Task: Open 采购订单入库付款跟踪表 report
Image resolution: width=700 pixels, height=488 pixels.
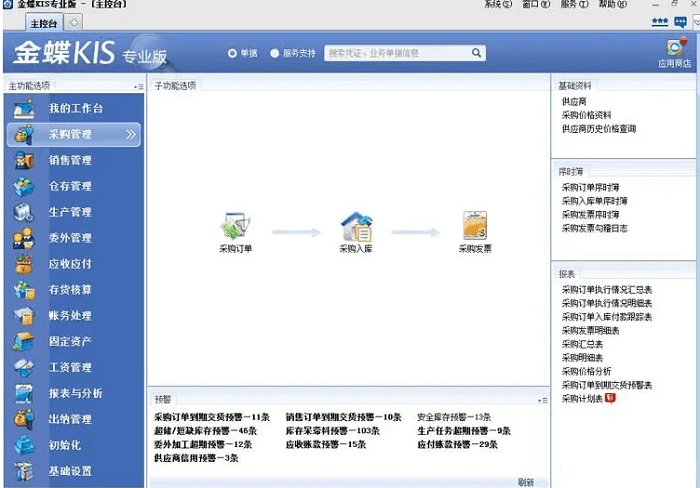Action: [x=607, y=317]
